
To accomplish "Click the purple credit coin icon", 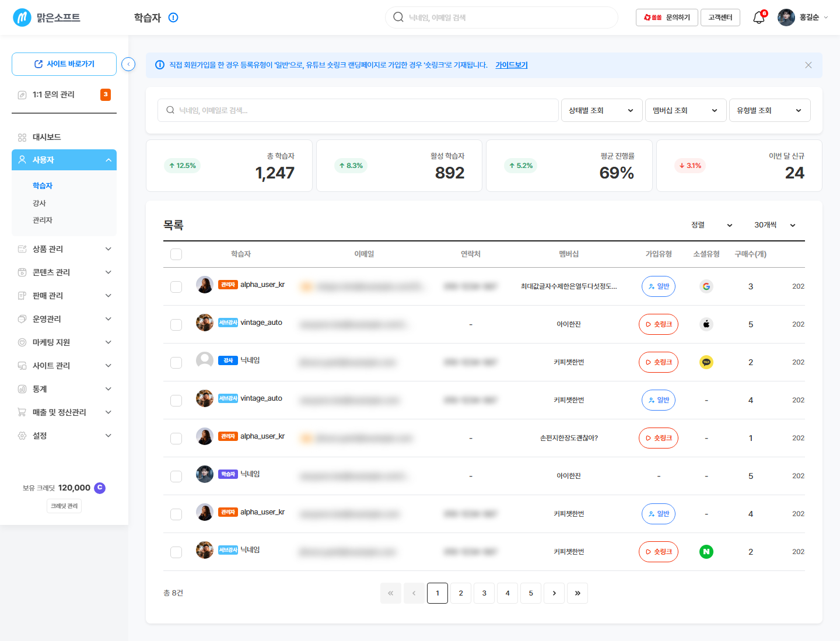I will point(100,488).
